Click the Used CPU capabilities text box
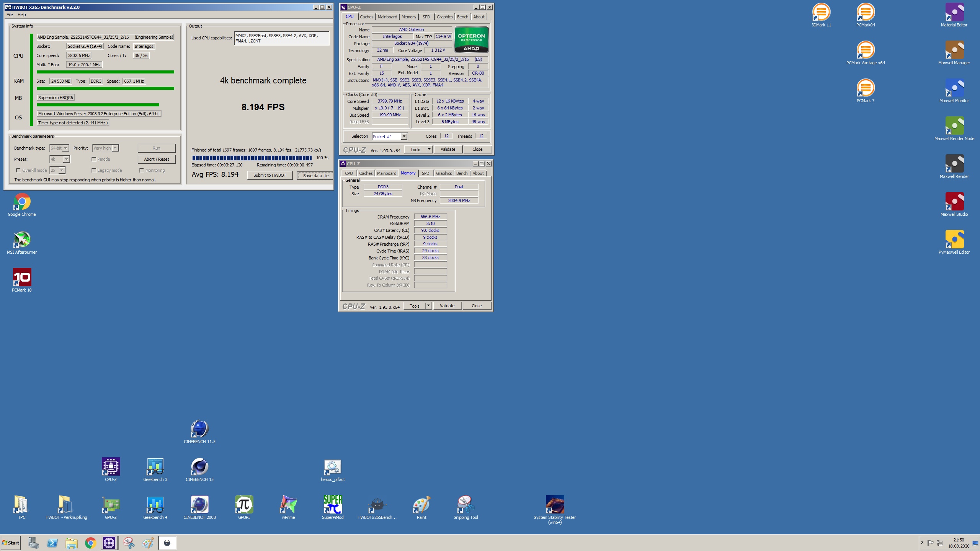 pos(281,38)
